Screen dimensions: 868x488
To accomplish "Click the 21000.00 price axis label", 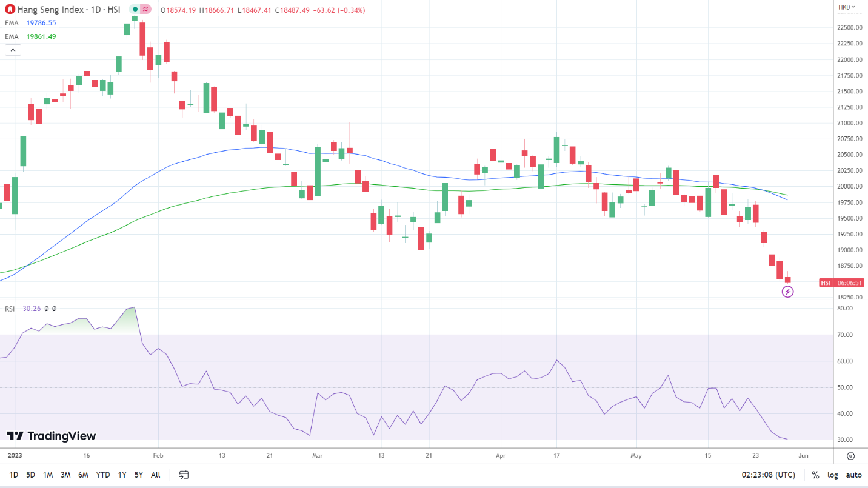I will (850, 123).
